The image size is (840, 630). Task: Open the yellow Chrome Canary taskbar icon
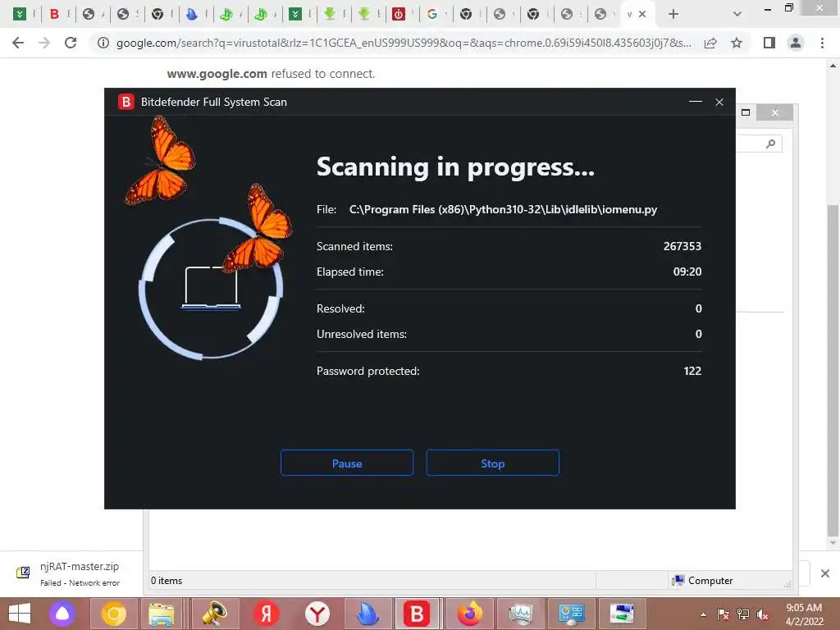coord(113,614)
